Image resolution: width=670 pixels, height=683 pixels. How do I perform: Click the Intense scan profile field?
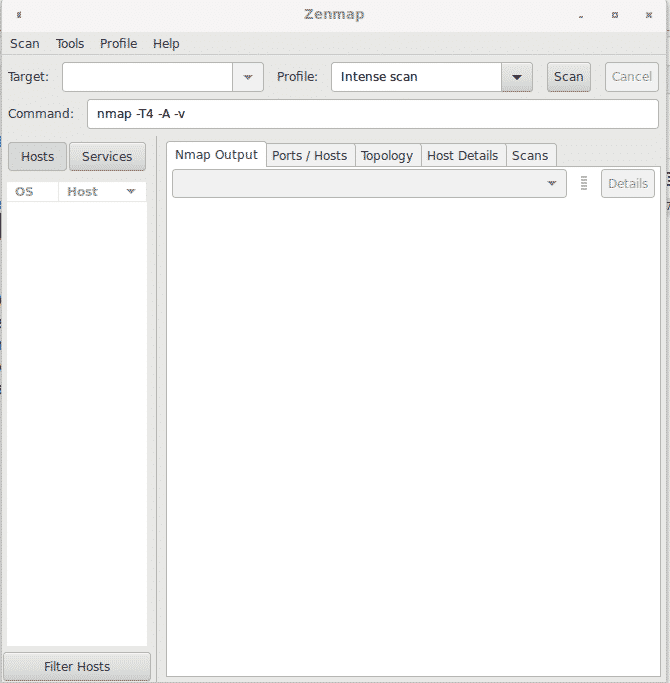416,77
